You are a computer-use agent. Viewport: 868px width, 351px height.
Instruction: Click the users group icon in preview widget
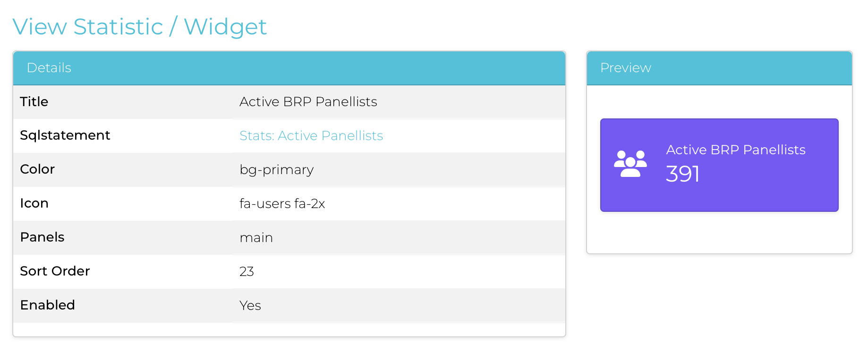(x=630, y=164)
